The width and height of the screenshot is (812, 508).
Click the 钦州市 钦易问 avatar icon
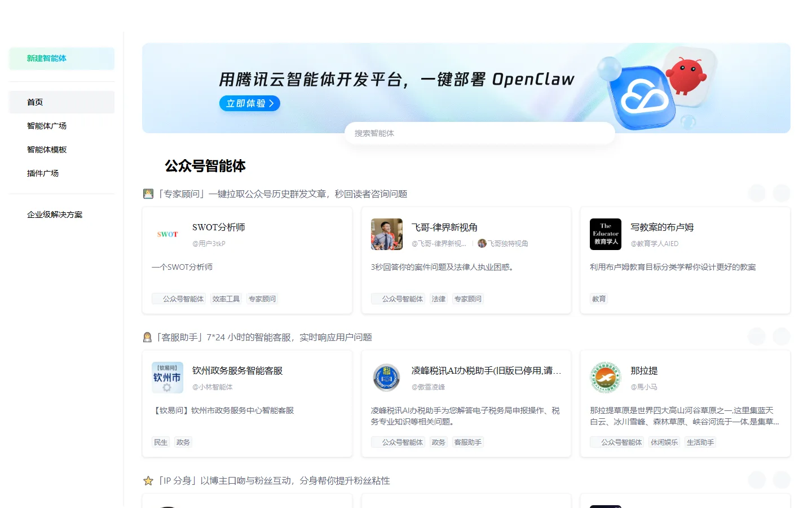tap(167, 378)
